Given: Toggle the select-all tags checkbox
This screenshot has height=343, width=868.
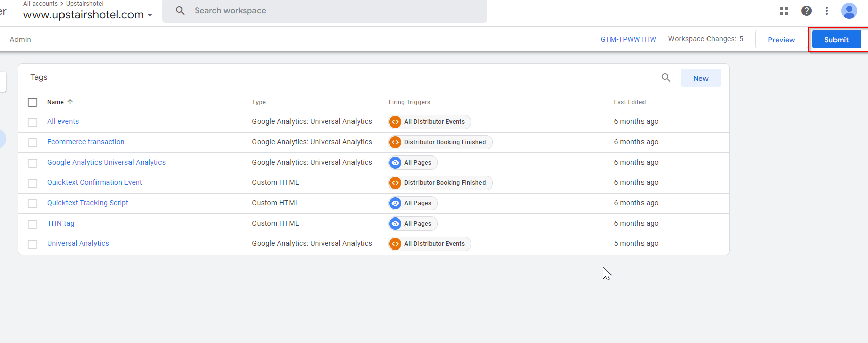Looking at the screenshot, I should [33, 102].
